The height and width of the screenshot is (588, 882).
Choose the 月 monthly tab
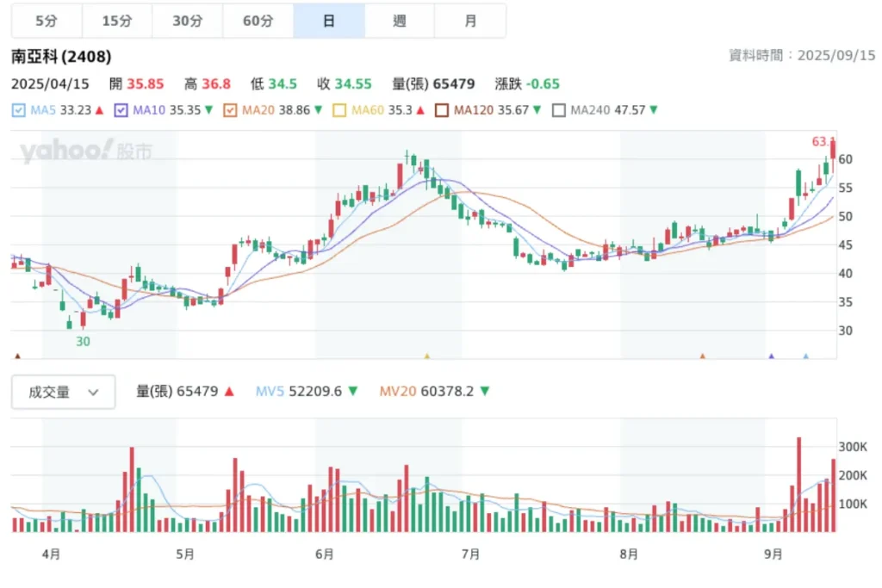point(470,21)
